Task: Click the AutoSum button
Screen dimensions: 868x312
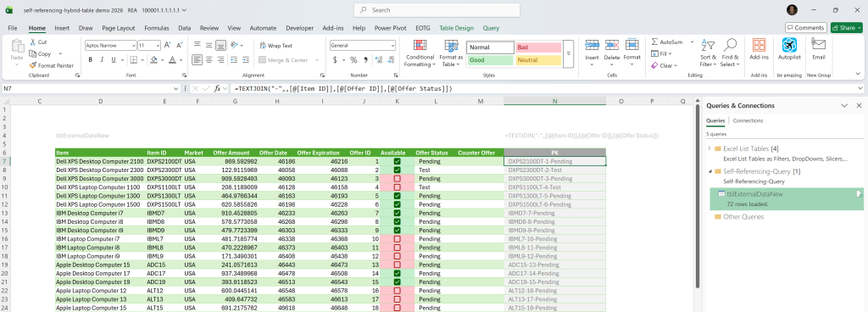Action: click(x=667, y=42)
